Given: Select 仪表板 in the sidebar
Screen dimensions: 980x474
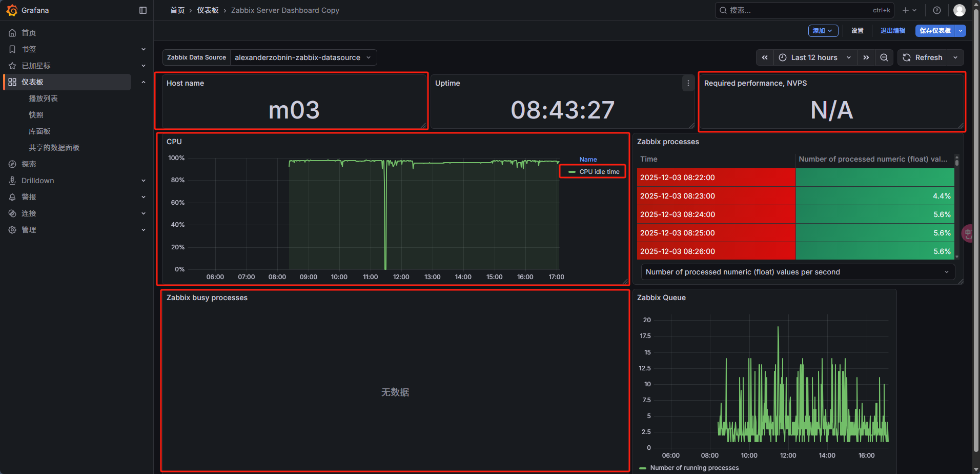Looking at the screenshot, I should 68,82.
